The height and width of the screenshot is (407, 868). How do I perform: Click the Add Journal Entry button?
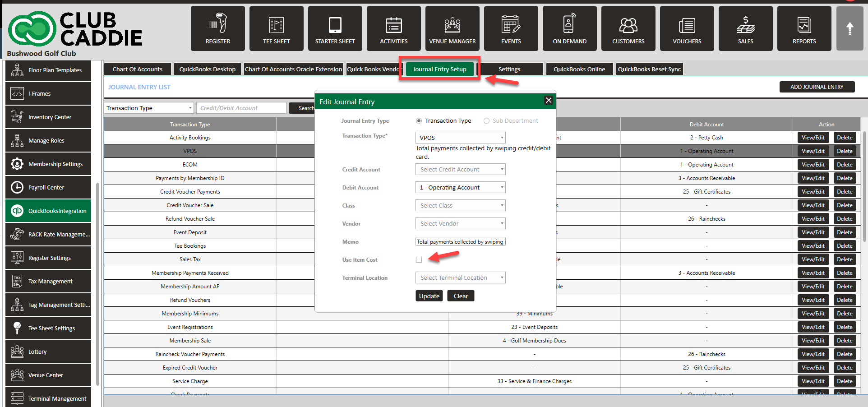[x=817, y=87]
